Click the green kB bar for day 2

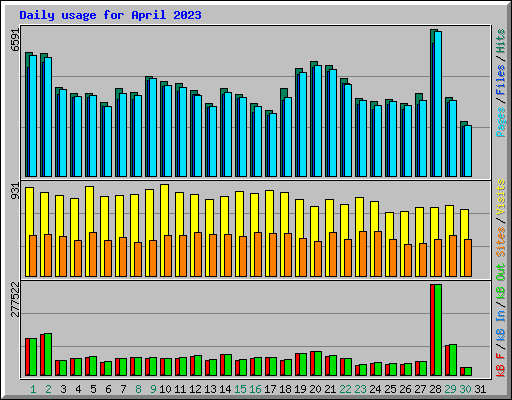point(48,355)
